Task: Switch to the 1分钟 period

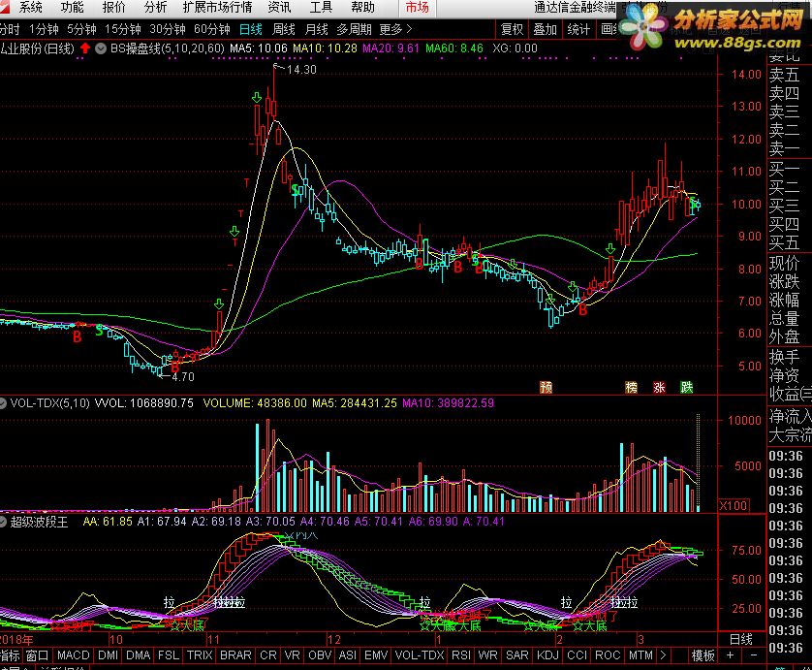Action: click(44, 29)
